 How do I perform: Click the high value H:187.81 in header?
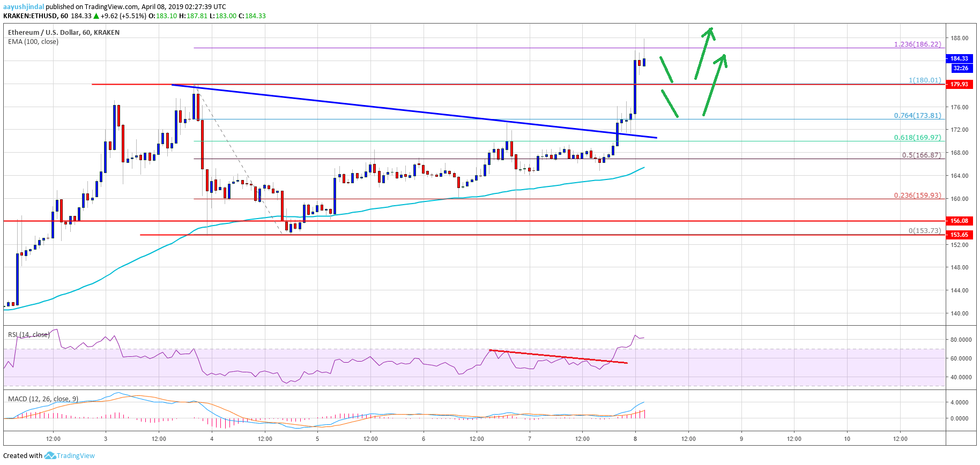point(193,16)
